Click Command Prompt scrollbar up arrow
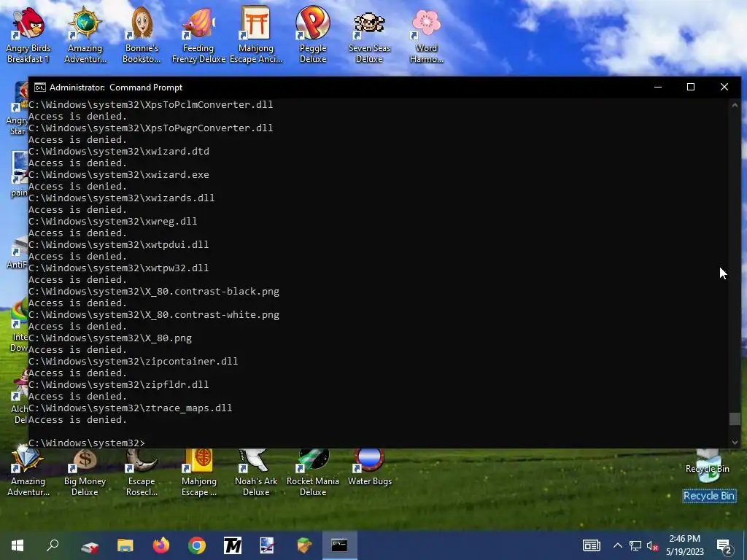747x560 pixels. coord(735,105)
